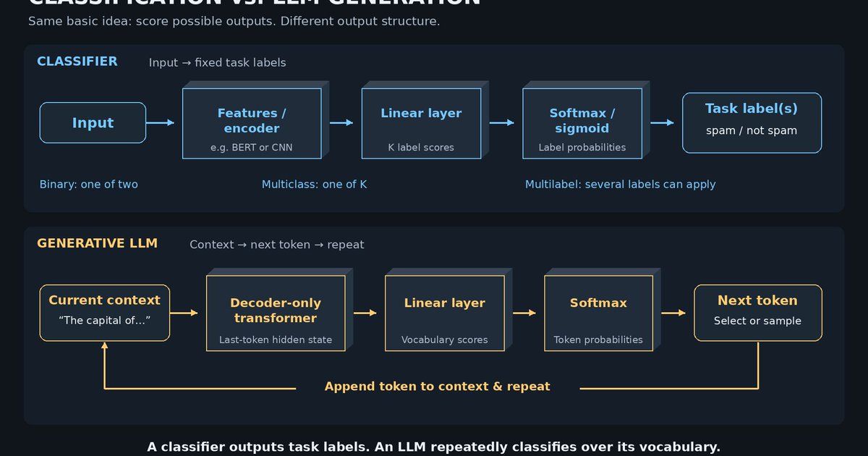Select the Softmax / sigmoid block

[x=582, y=124]
